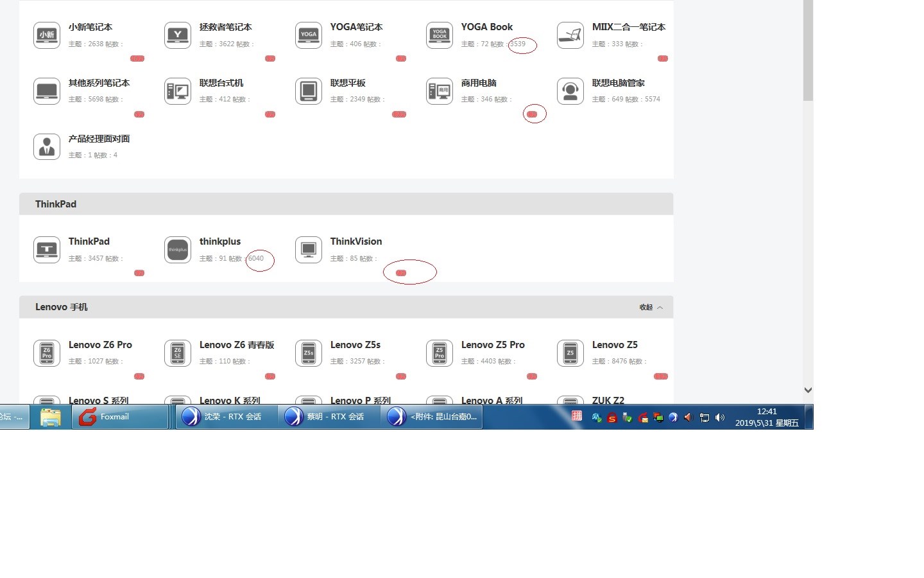Screen dimensions: 924x578
Task: Click the scrollbar down arrow
Action: (808, 390)
